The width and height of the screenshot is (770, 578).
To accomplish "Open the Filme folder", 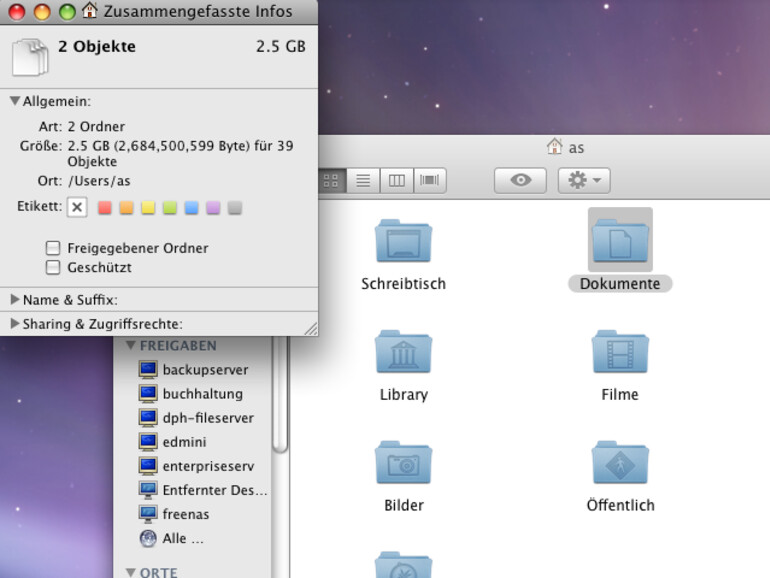I will click(x=619, y=354).
